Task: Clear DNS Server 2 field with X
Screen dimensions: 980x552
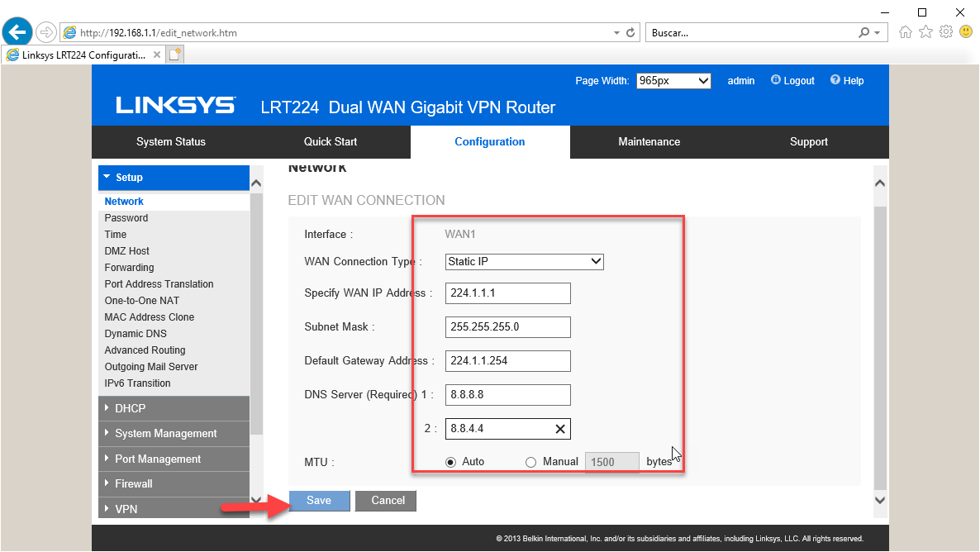Action: tap(559, 429)
